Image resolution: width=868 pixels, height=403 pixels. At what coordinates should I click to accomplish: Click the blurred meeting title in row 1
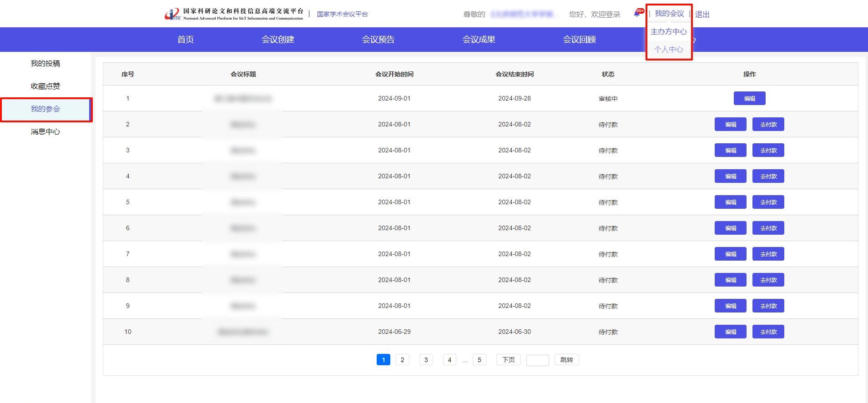coord(243,98)
